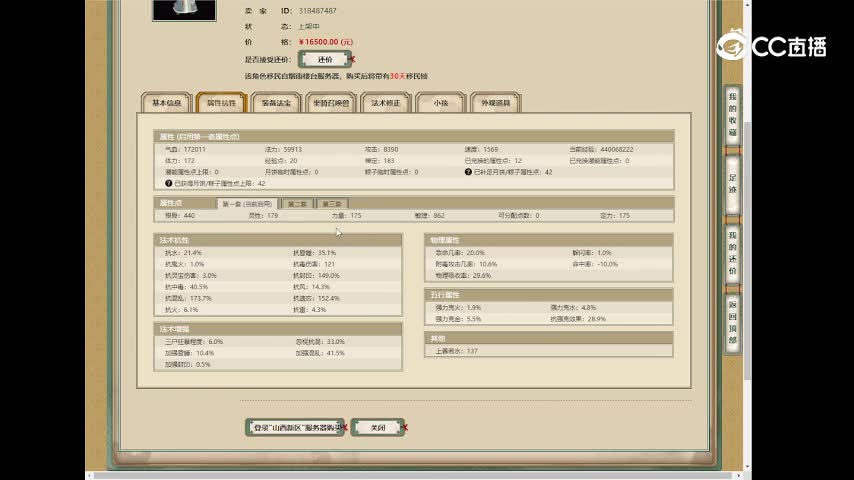Open 足迹 in right sidebar

(733, 184)
